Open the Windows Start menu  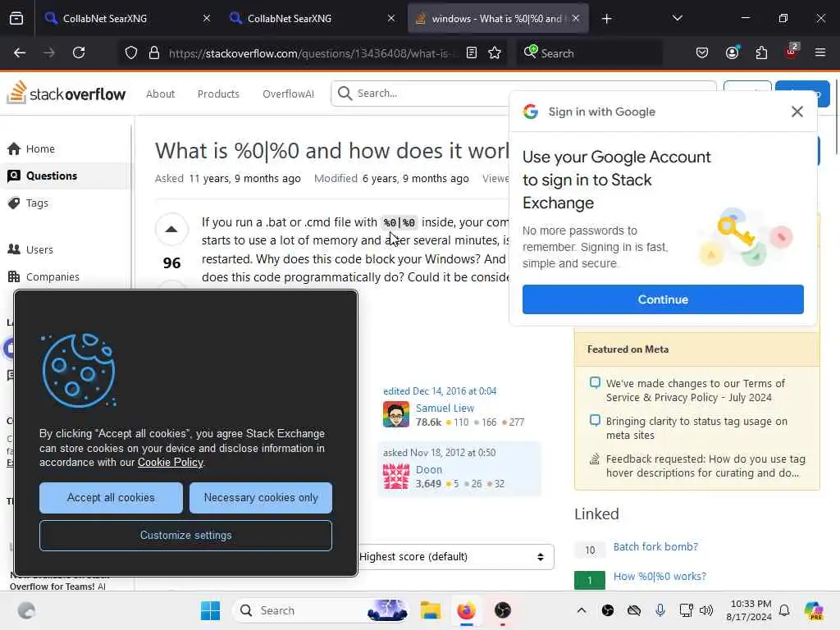pyautogui.click(x=210, y=610)
